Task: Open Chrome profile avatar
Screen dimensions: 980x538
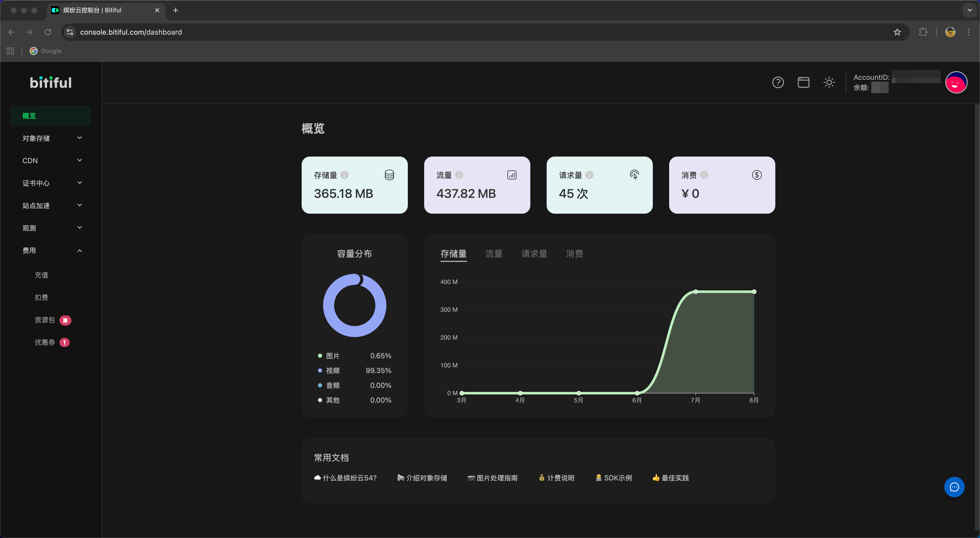Action: coord(950,32)
